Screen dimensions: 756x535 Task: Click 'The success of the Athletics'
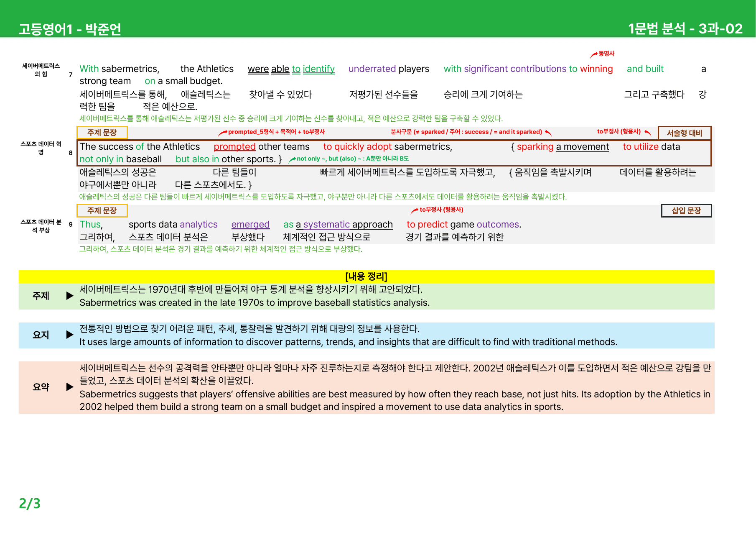(140, 146)
